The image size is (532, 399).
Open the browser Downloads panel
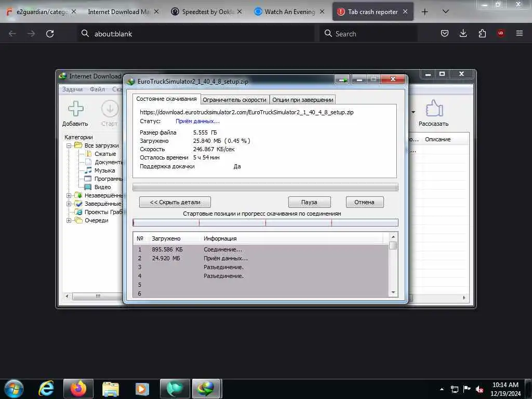[463, 33]
